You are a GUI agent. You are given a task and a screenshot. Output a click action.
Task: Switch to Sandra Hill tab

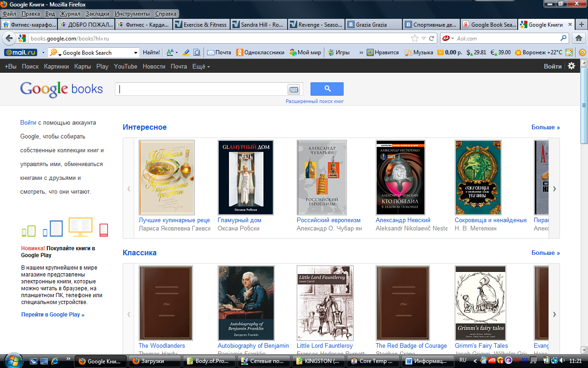pyautogui.click(x=258, y=25)
